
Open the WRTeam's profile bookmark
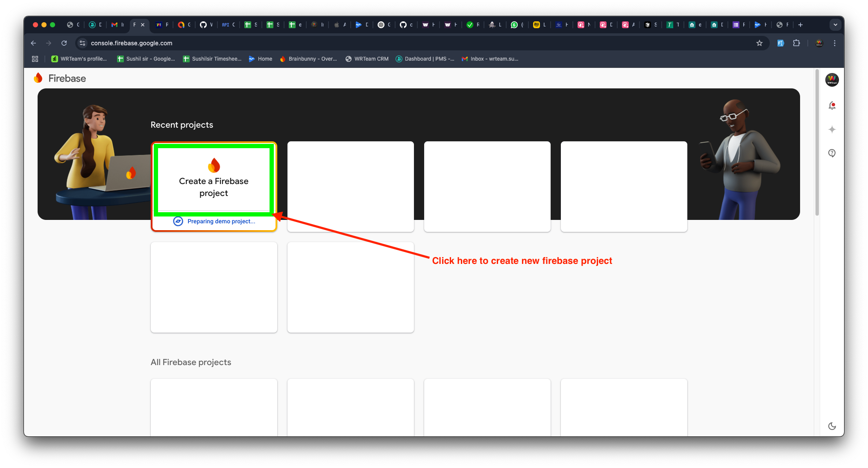(x=79, y=59)
